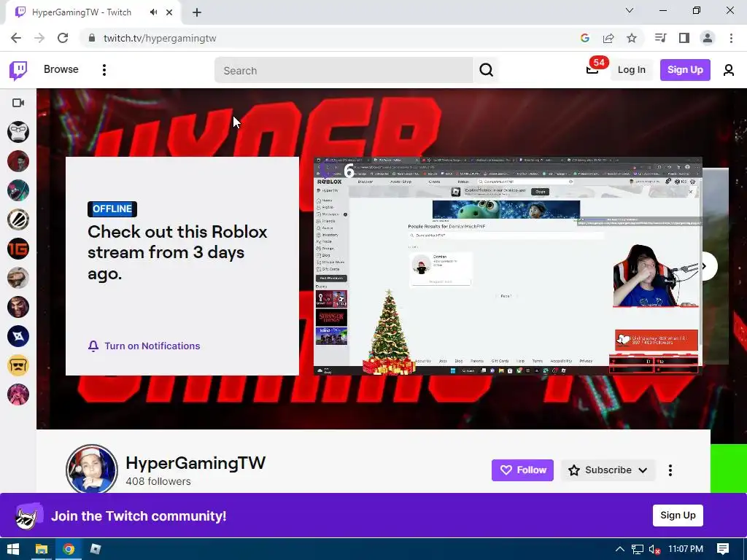Click the view site information lock icon
Viewport: 747px width, 560px height.
point(91,38)
